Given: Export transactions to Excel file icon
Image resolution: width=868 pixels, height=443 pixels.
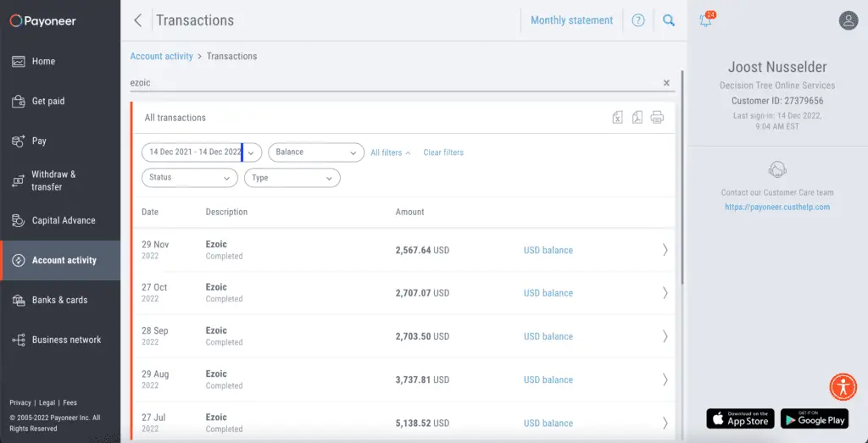Looking at the screenshot, I should (617, 117).
